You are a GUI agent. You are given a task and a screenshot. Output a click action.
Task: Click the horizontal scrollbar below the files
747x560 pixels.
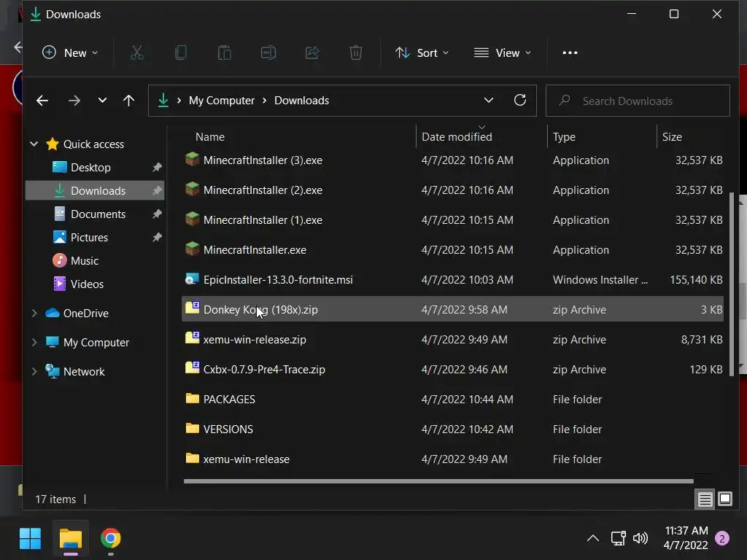click(438, 481)
